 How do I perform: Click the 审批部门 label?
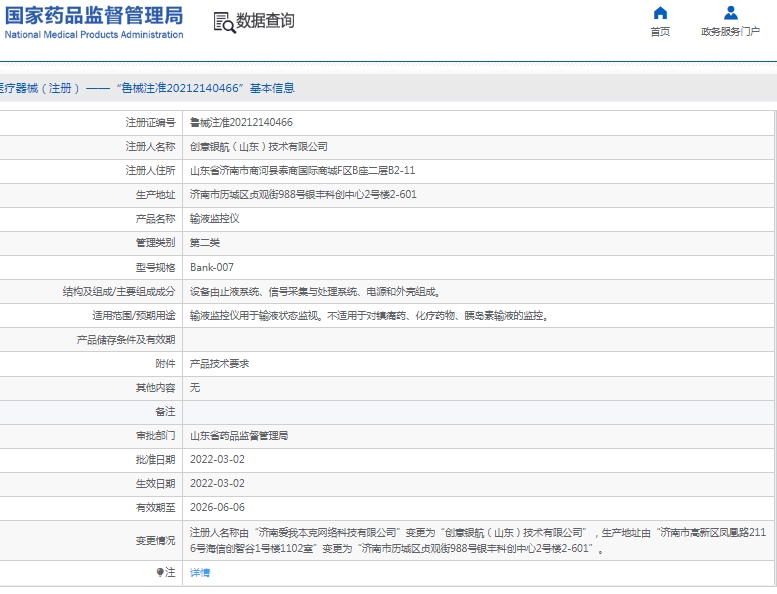tap(155, 436)
